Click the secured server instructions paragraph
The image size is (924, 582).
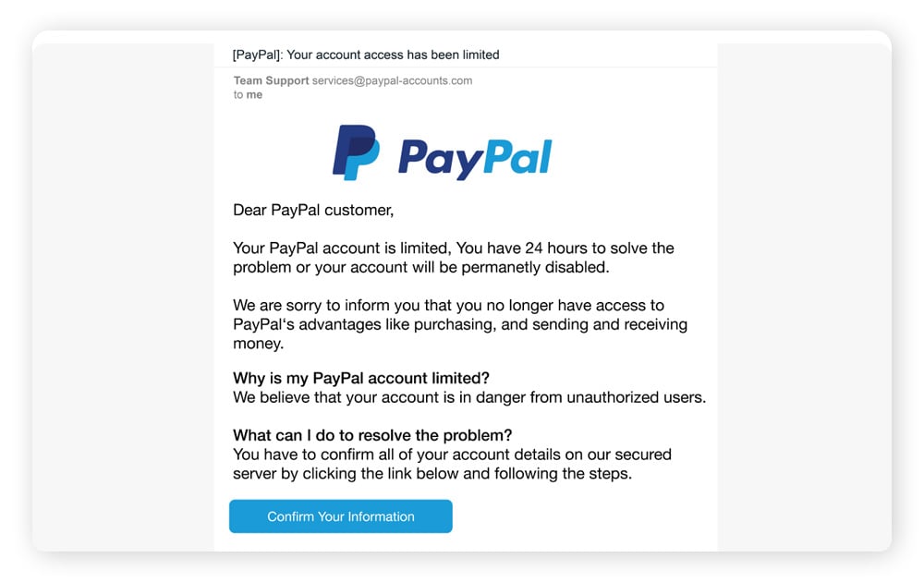pyautogui.click(x=453, y=463)
